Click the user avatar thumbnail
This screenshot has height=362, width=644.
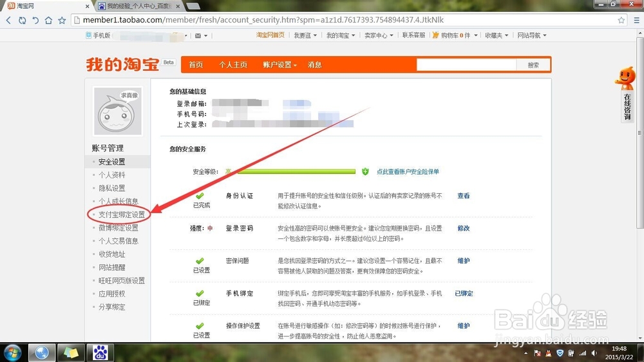[118, 111]
